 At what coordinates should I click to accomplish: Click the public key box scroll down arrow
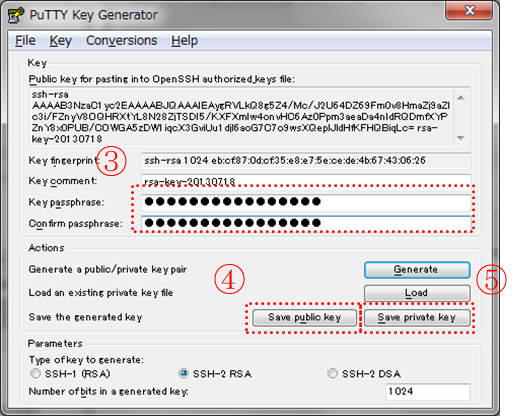pyautogui.click(x=461, y=138)
